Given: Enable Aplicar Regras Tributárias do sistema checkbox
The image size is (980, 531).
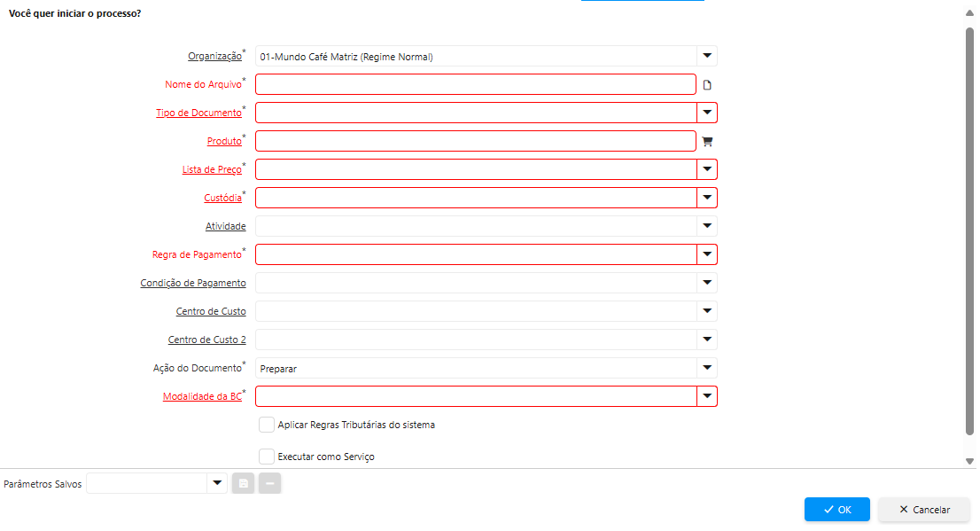Looking at the screenshot, I should [x=267, y=425].
